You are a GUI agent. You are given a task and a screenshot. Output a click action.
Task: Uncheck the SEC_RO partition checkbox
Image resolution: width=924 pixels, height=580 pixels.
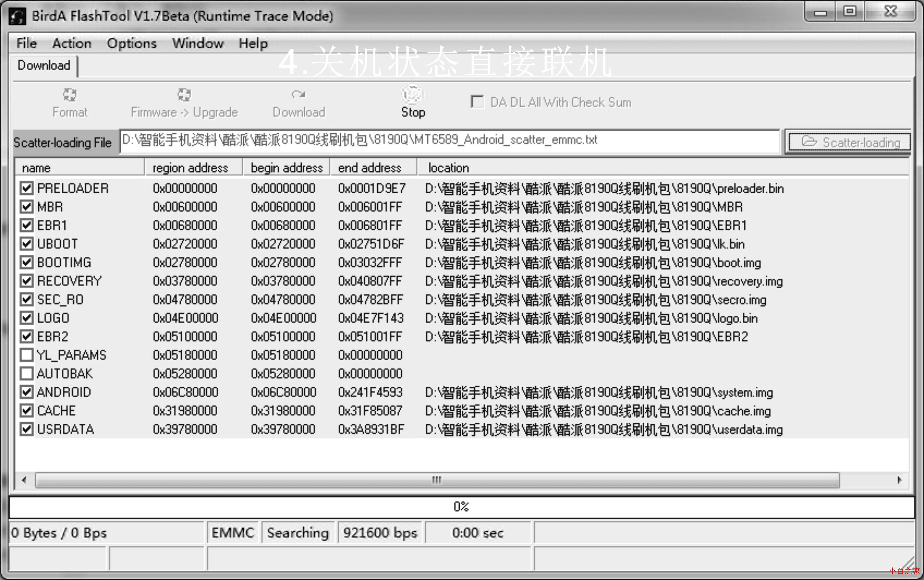click(x=26, y=299)
